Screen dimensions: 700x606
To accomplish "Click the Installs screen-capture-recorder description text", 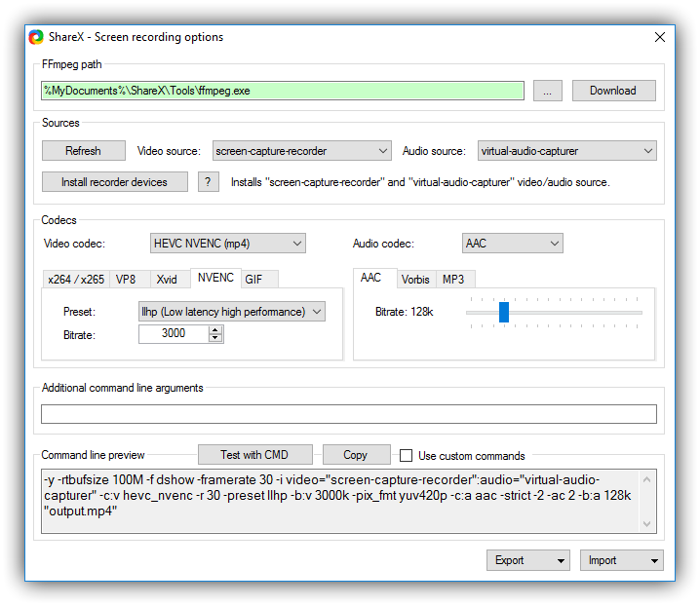I will pos(420,182).
